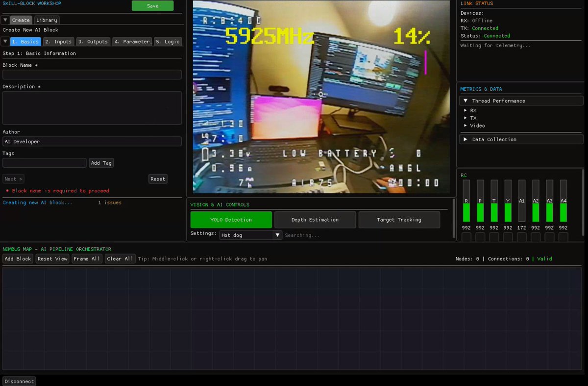Screen dimensions: 588x386
Task: Frame all nodes in the orchestrator view
Action: (x=87, y=258)
